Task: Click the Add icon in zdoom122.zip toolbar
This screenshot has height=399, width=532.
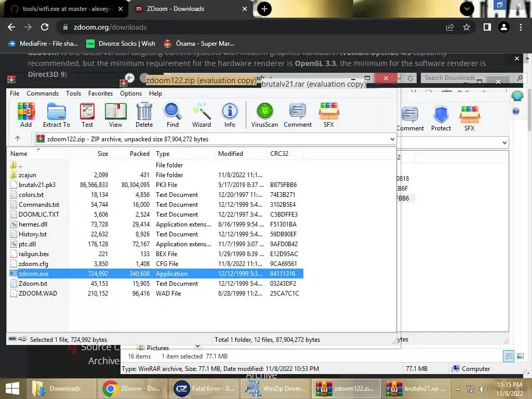Action: [26, 115]
